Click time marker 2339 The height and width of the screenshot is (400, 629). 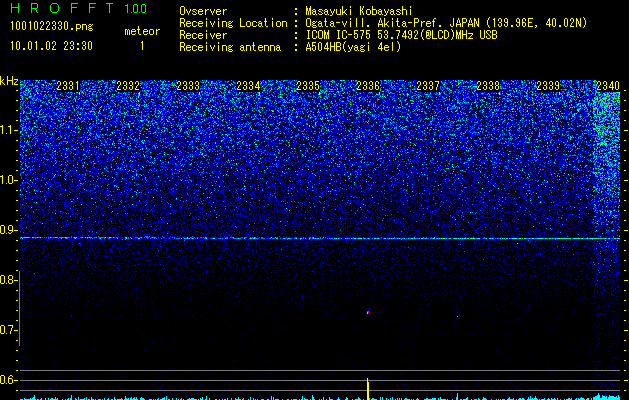coord(548,86)
